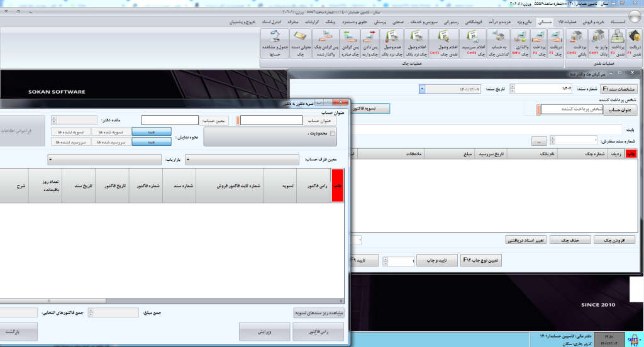
Task: Click مشاهده ریز سندهای تسویه button
Action: [x=319, y=313]
